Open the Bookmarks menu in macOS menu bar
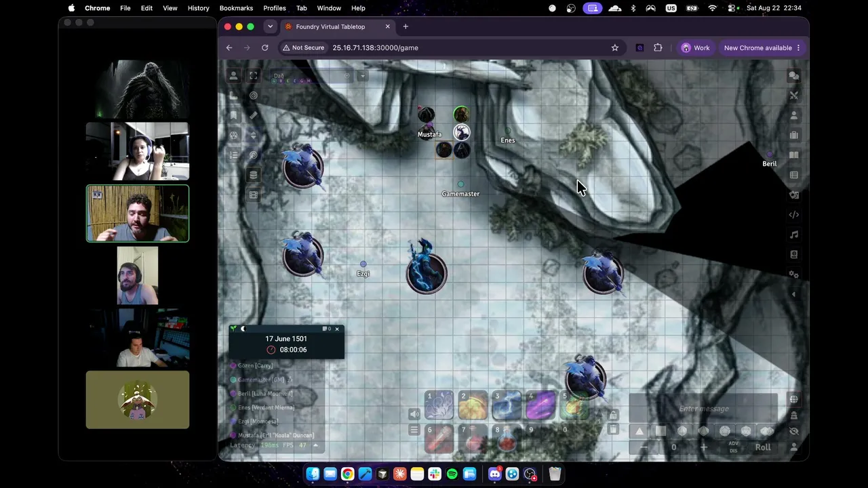 coord(236,8)
